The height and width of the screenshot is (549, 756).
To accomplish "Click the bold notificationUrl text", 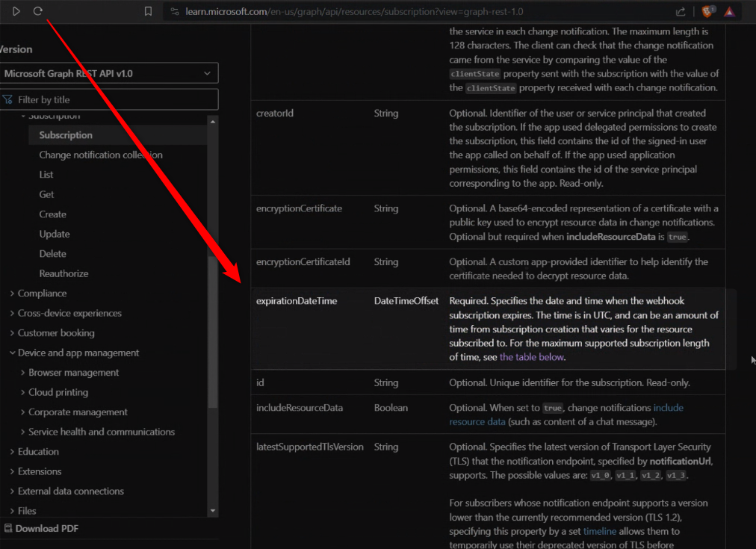I will point(680,462).
